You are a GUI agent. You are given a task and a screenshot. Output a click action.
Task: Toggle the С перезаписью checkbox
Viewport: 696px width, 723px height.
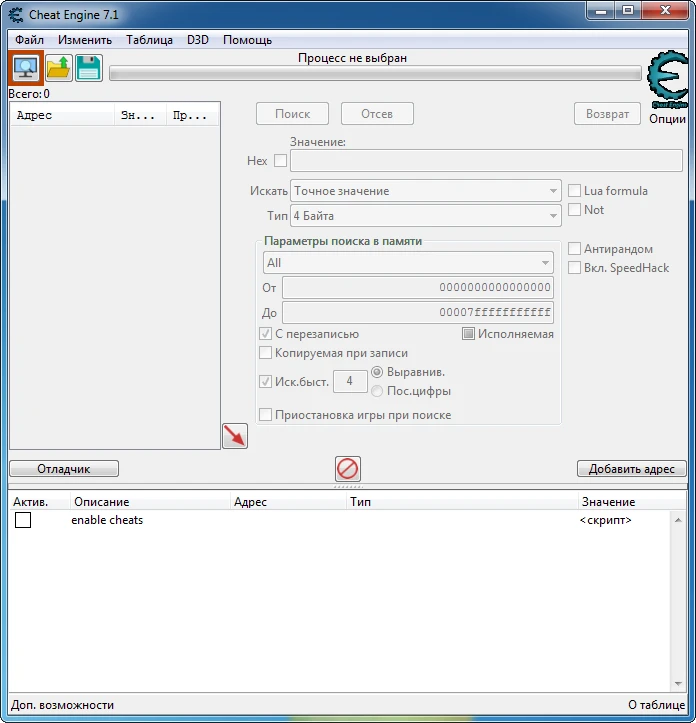(x=265, y=333)
